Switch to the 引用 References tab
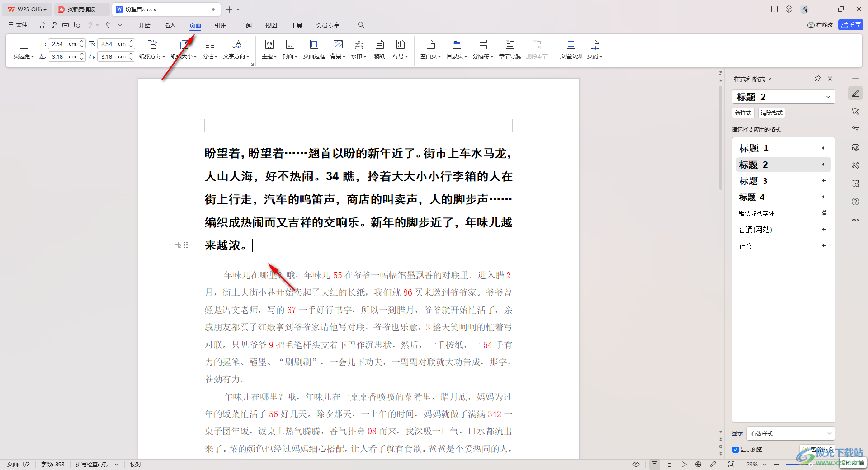 pyautogui.click(x=221, y=25)
